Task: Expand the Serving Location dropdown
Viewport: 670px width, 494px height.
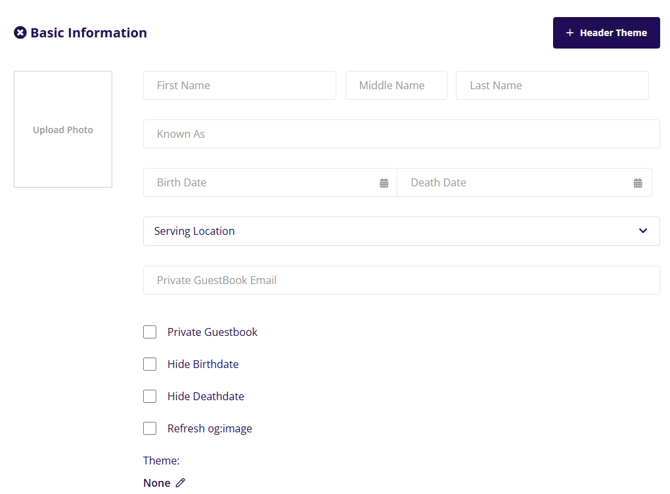Action: pyautogui.click(x=400, y=231)
